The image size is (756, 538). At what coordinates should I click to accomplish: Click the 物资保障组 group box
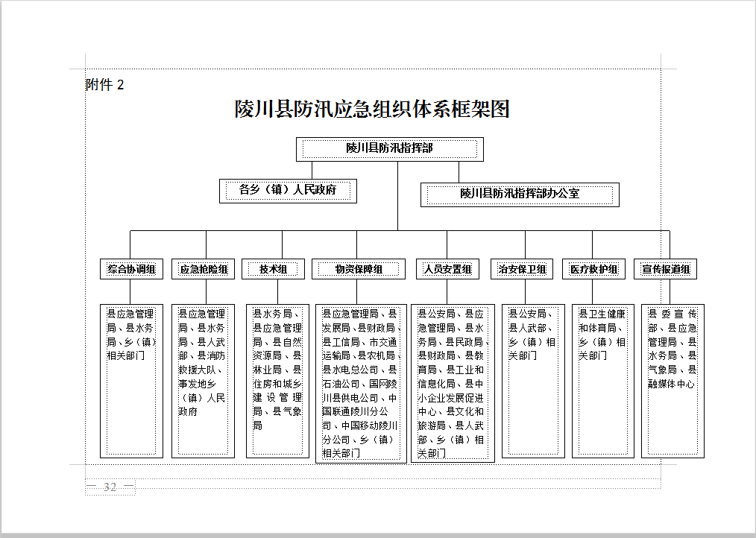359,269
